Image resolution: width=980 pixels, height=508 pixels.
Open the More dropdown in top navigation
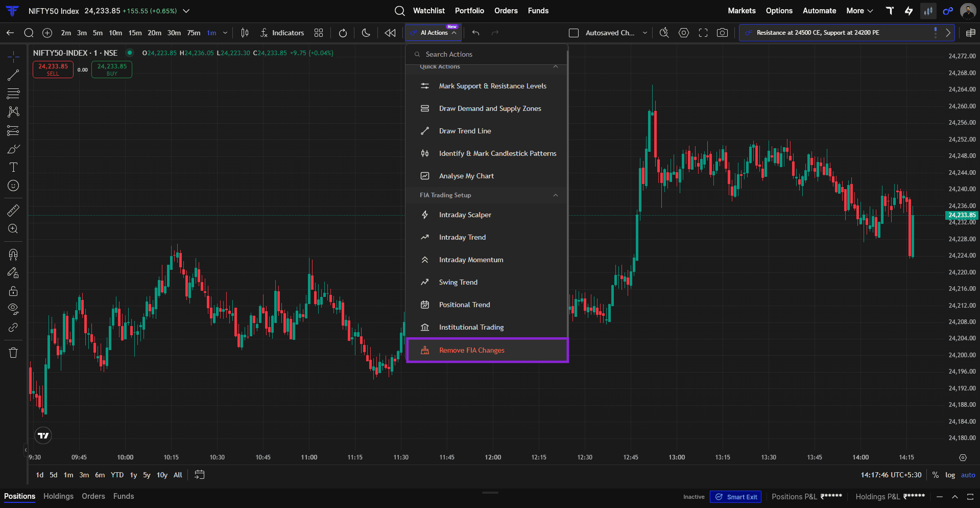(859, 11)
